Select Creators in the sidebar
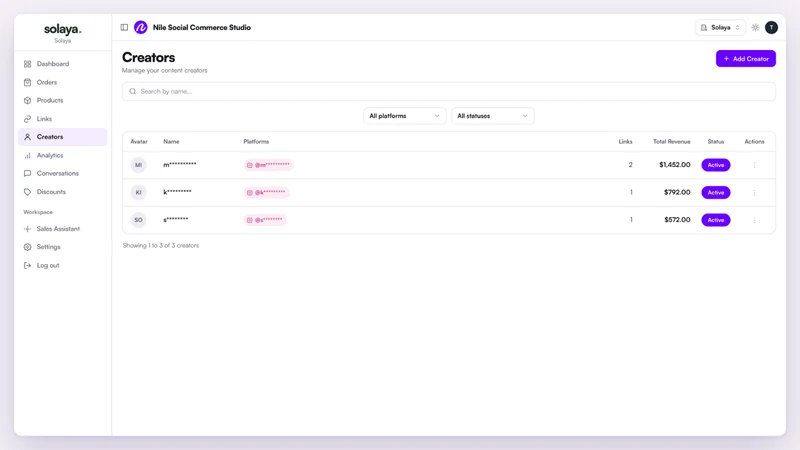The image size is (800, 450). 62,137
